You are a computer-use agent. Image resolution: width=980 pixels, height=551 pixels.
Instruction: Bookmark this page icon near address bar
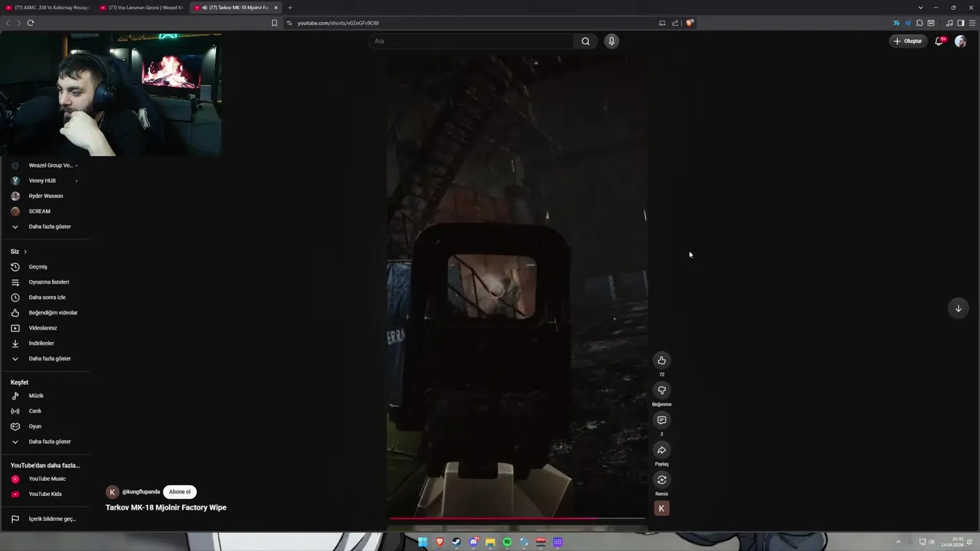click(274, 23)
